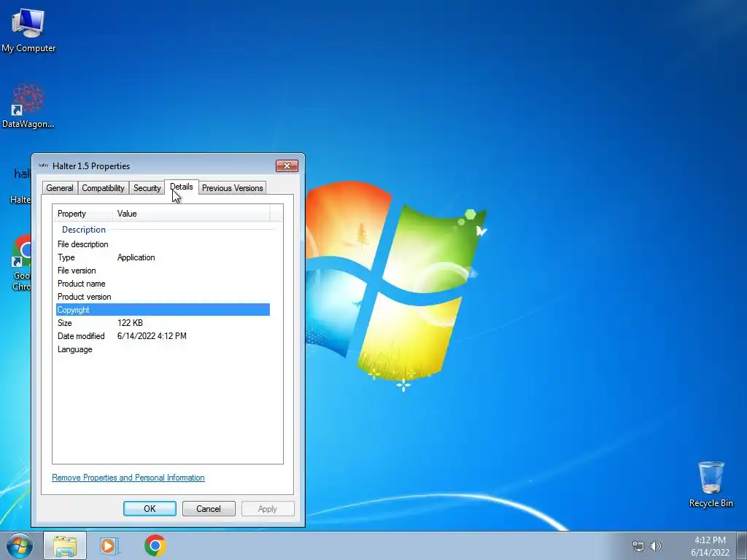Click the Cancel button
The width and height of the screenshot is (747, 560).
coord(209,508)
